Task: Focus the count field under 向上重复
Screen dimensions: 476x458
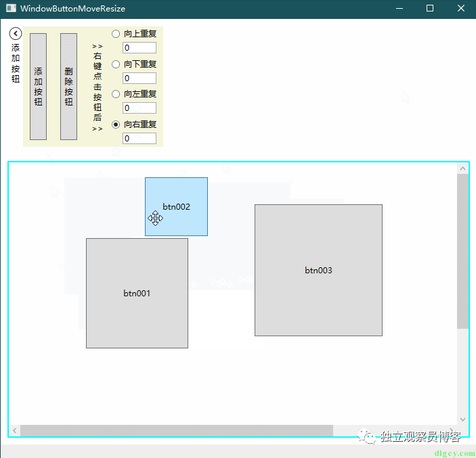Action: coord(139,47)
